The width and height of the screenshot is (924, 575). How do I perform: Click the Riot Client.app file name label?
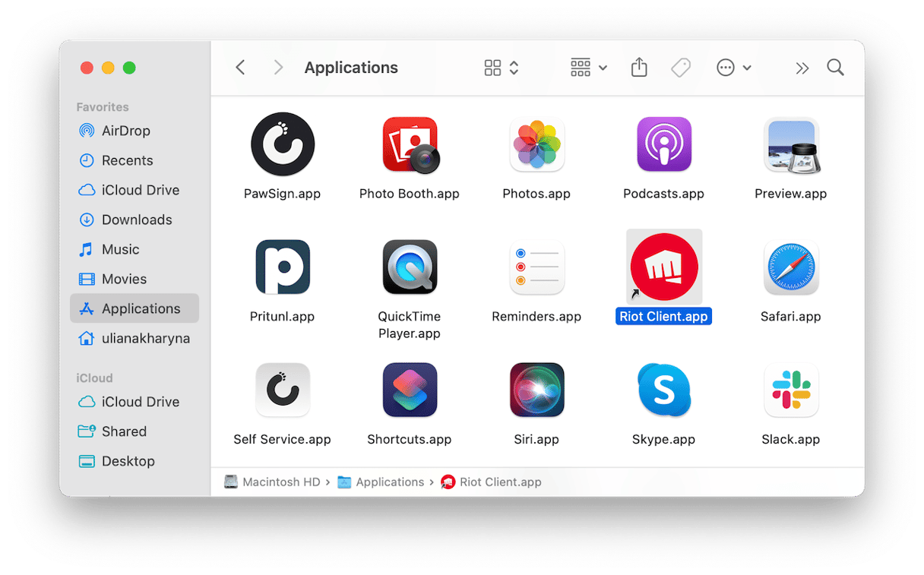pyautogui.click(x=664, y=316)
